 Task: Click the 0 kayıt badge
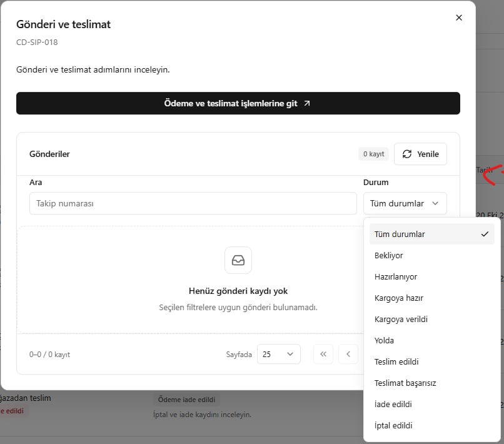373,154
